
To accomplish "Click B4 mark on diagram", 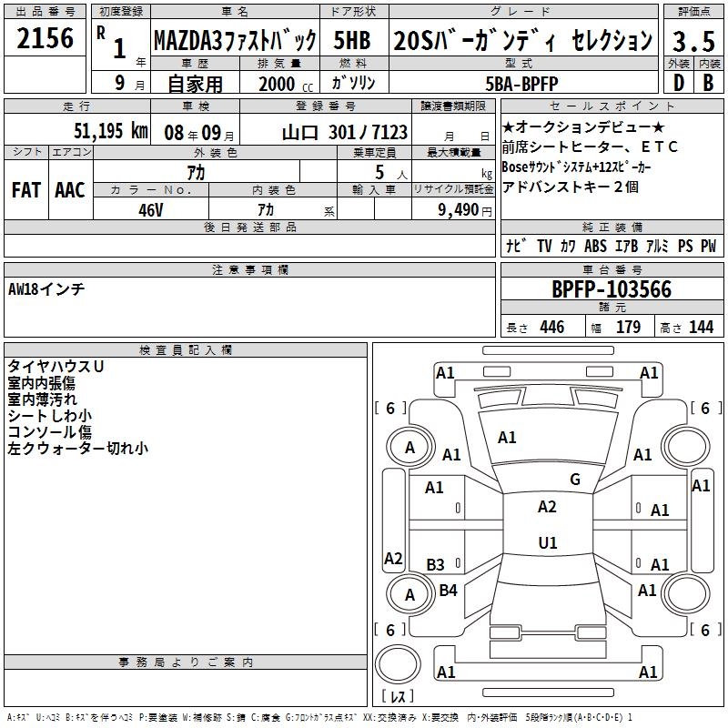I will pos(448,590).
